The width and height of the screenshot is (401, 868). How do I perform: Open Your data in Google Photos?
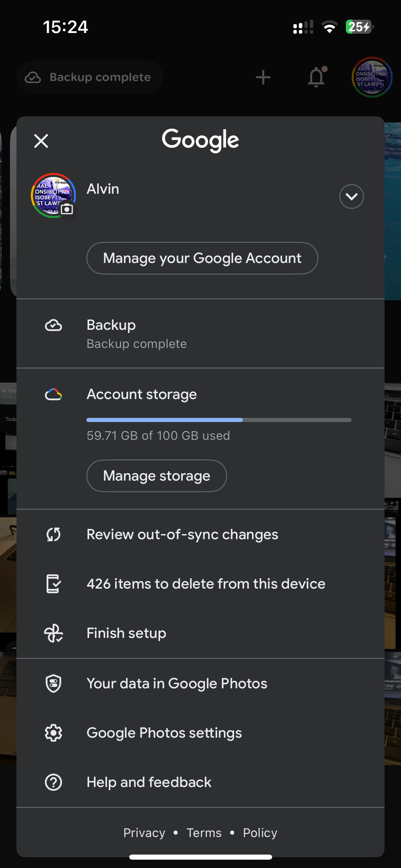click(177, 683)
